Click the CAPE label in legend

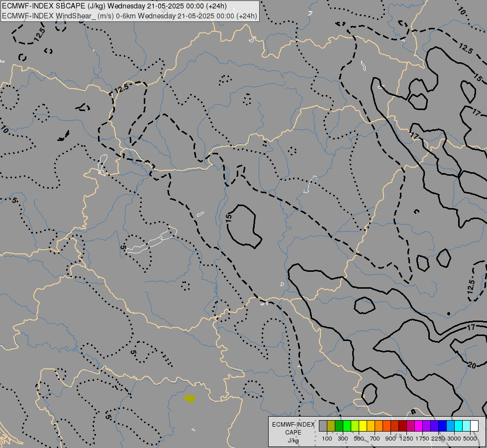[293, 433]
